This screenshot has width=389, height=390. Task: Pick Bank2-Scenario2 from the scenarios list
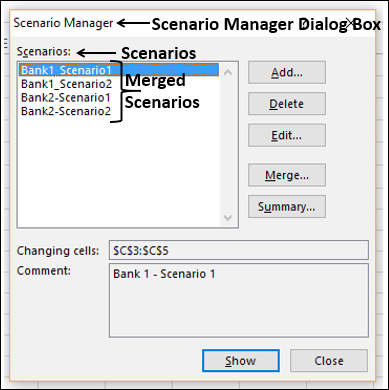click(66, 111)
